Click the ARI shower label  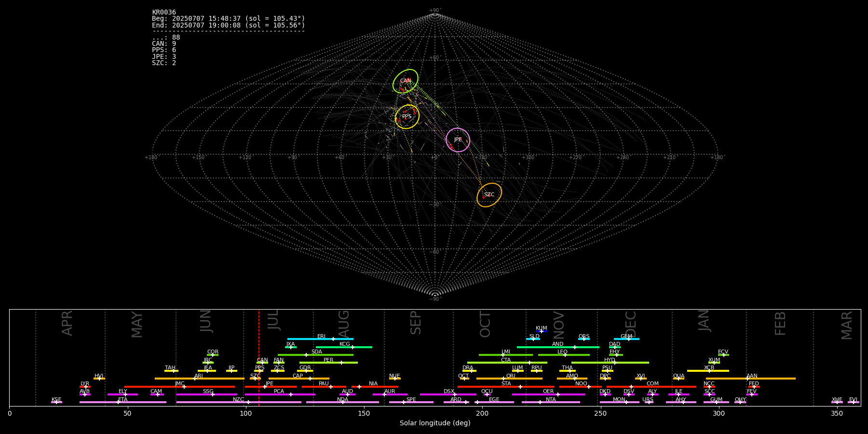tap(199, 376)
